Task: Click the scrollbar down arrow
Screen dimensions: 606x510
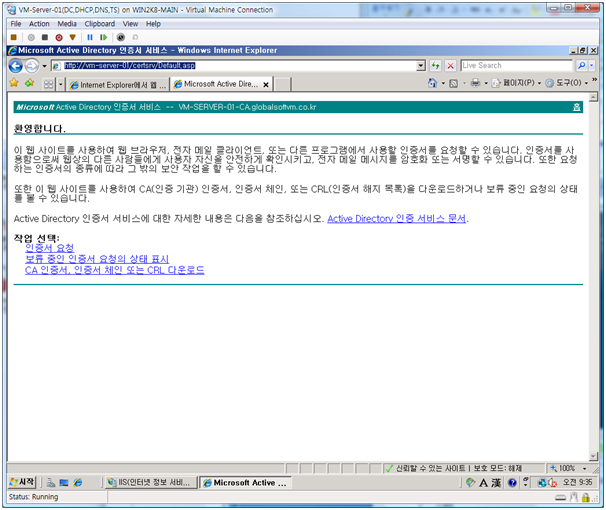Action: coord(593,456)
